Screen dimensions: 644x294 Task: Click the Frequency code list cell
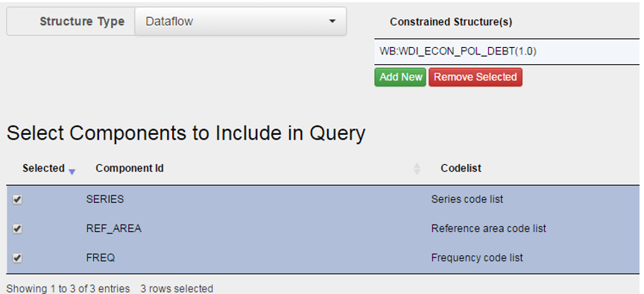[477, 258]
